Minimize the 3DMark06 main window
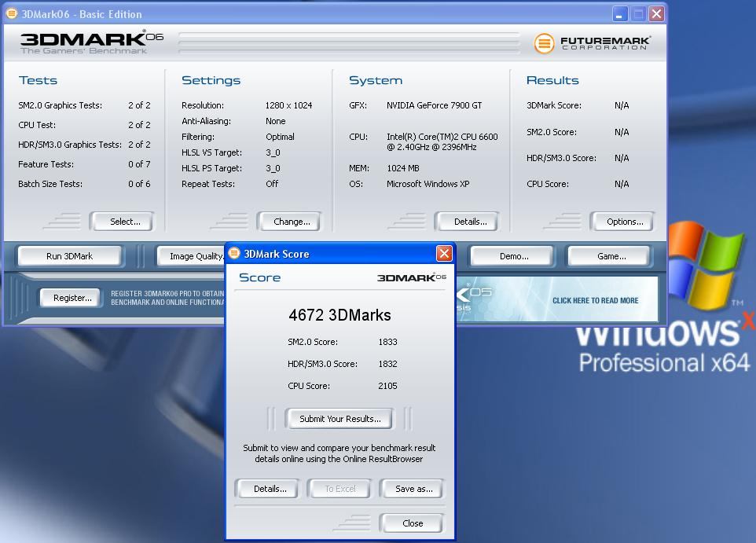Screen dimensions: 756x543 pyautogui.click(x=619, y=14)
